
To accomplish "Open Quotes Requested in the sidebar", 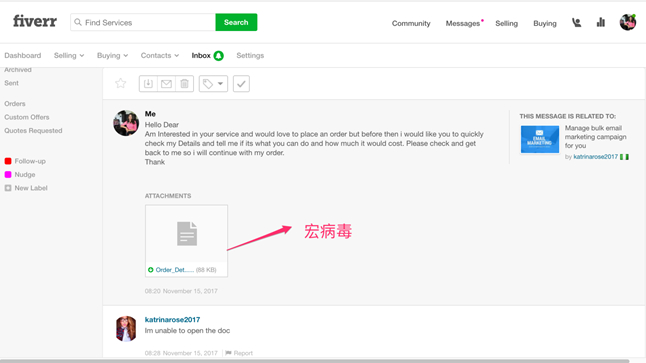I will pyautogui.click(x=33, y=131).
